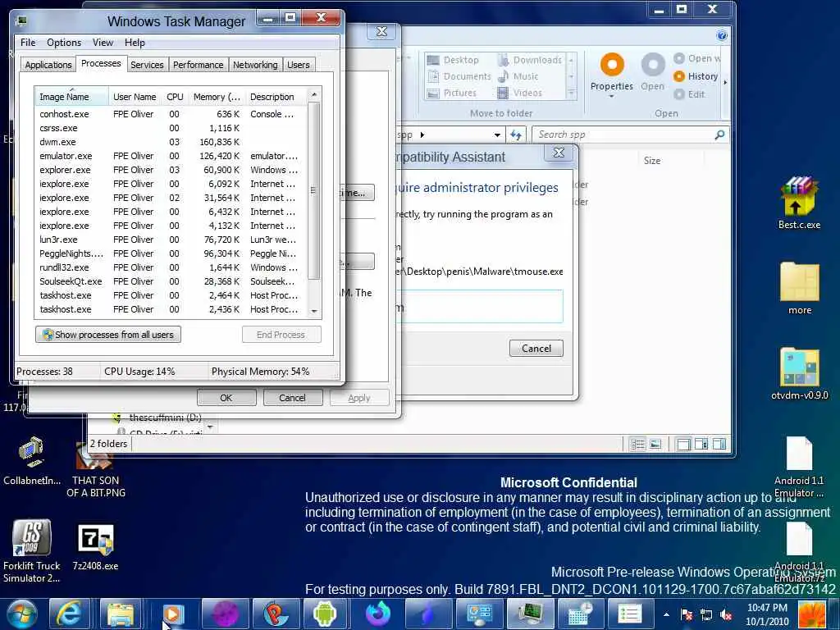Click Cancel next to the Apply button
Image resolution: width=840 pixels, height=630 pixels.
tap(292, 398)
